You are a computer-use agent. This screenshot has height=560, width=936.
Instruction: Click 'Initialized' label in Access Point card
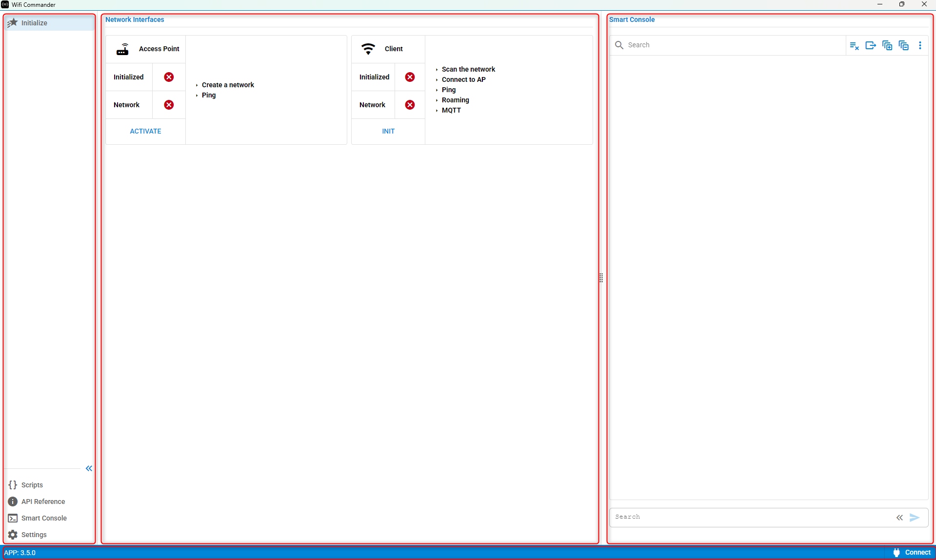point(128,77)
